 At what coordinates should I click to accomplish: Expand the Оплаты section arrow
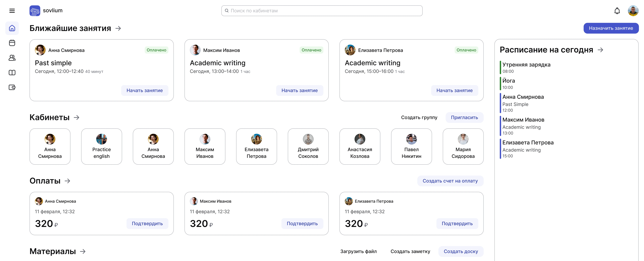click(67, 181)
